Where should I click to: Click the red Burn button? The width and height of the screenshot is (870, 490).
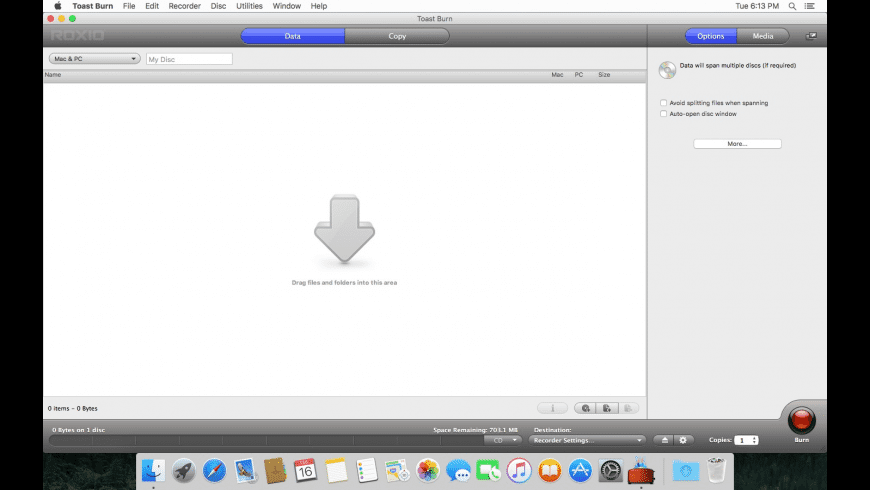click(801, 421)
